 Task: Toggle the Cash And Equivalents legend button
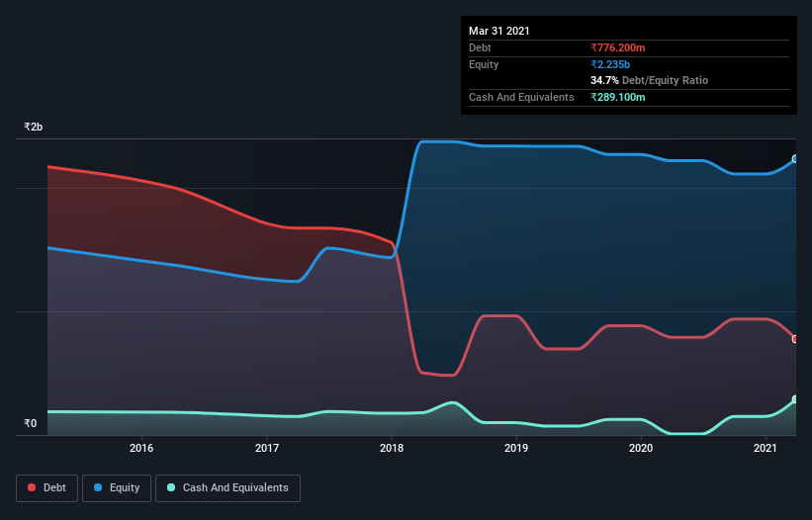tap(227, 488)
